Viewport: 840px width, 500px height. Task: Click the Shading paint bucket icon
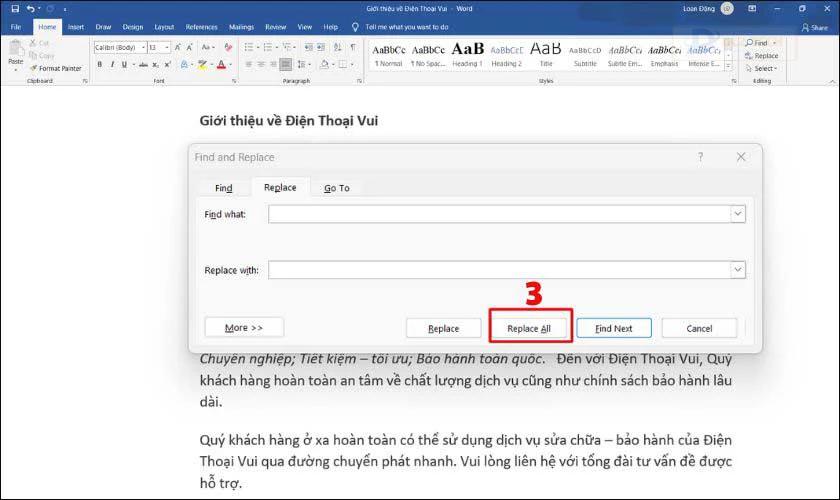[324, 64]
